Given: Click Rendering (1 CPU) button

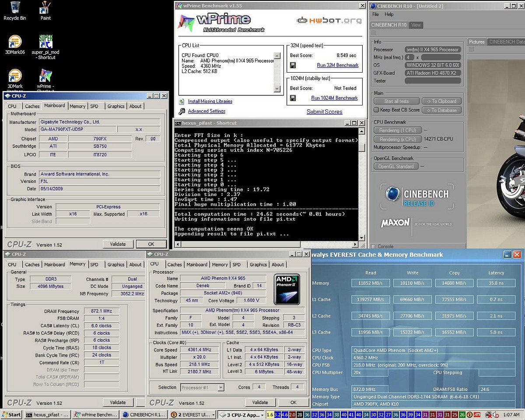Looking at the screenshot, I should pyautogui.click(x=397, y=130).
